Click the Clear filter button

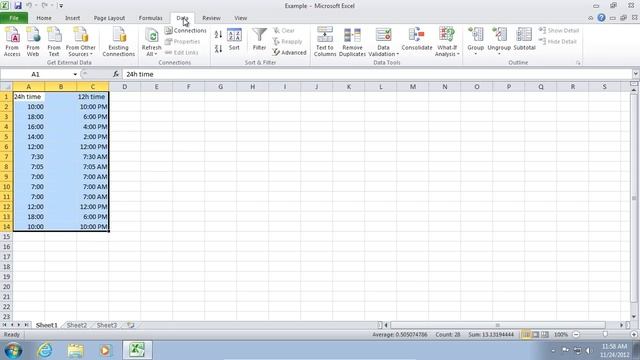click(284, 31)
